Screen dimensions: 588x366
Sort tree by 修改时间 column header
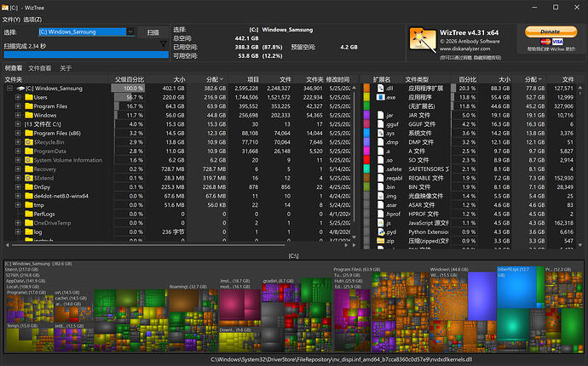[x=337, y=79]
